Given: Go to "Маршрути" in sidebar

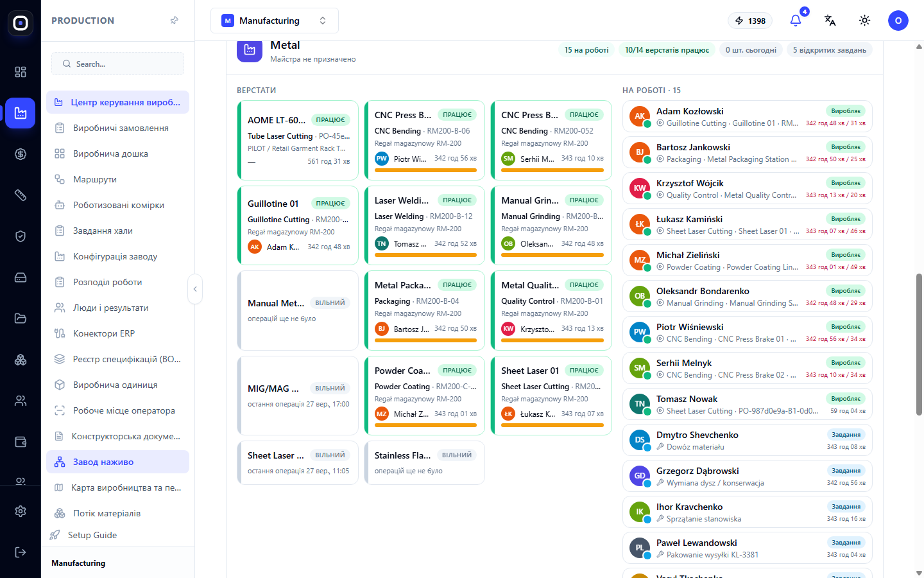Looking at the screenshot, I should click(x=117, y=179).
